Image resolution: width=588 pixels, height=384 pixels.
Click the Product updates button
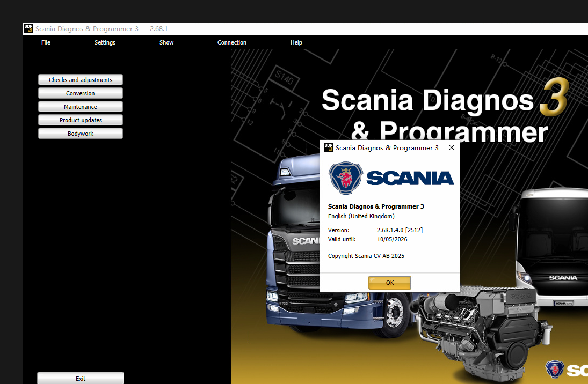tap(81, 120)
